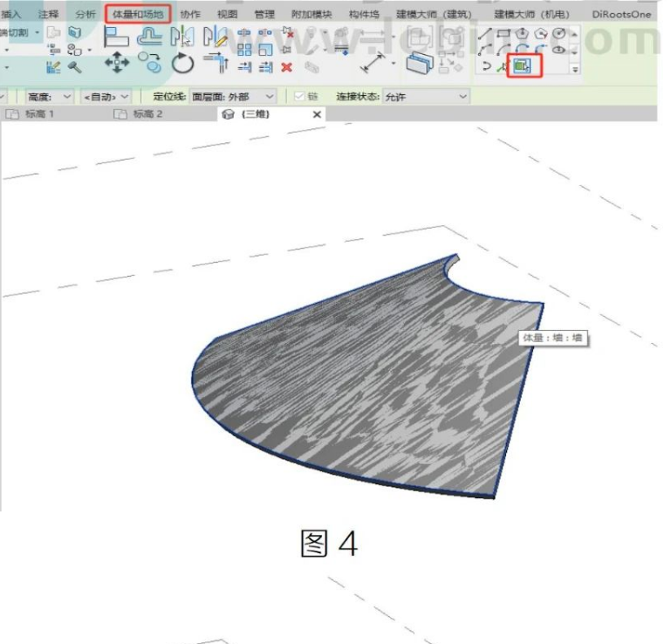671x644 pixels.
Task: Click the Demolish hammer icon
Action: [74, 67]
